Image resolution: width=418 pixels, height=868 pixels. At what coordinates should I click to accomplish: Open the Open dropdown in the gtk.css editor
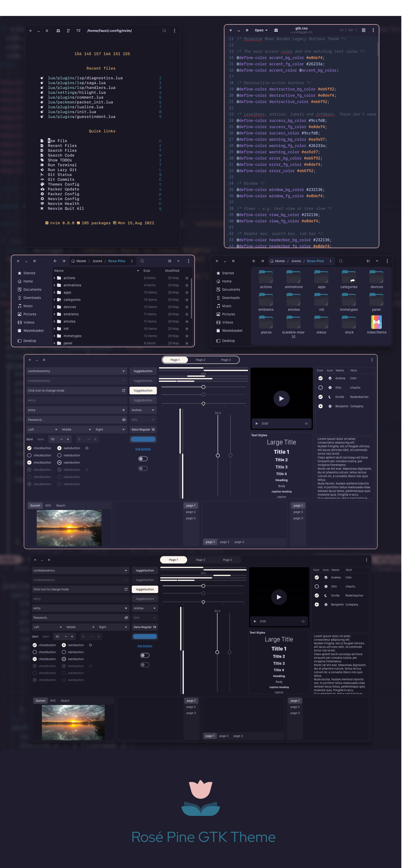pyautogui.click(x=261, y=30)
